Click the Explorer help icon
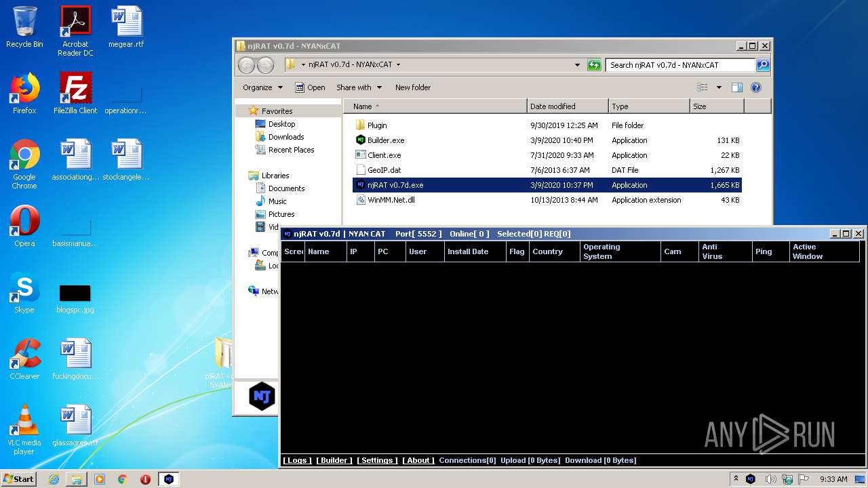 [756, 87]
